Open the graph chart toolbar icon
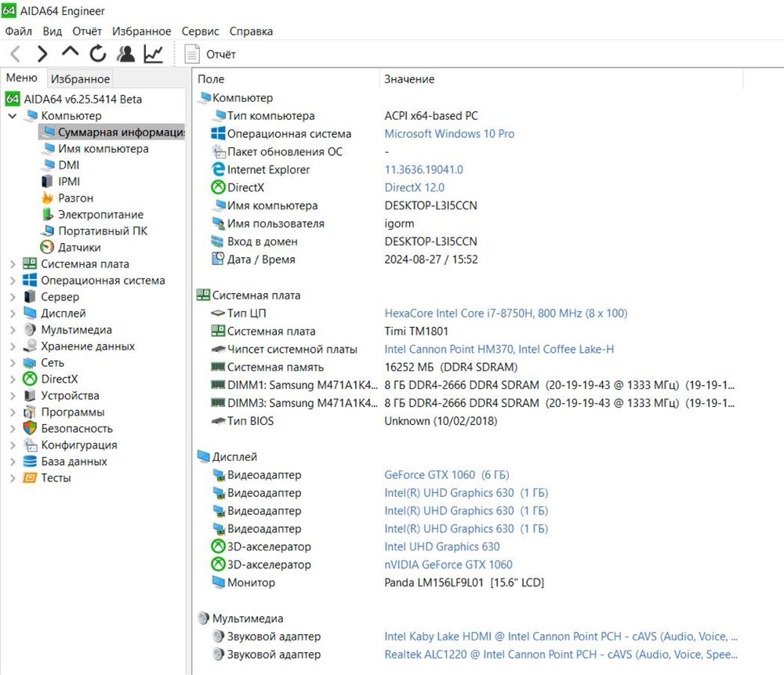Screen dimensions: 784x675 (154, 53)
